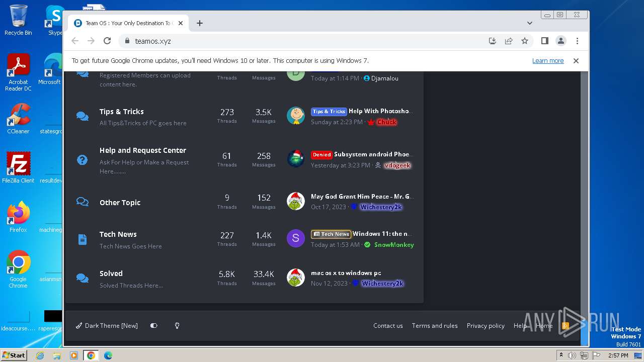Open Djamalou's profile
Image resolution: width=644 pixels, height=362 pixels.
coord(385,78)
